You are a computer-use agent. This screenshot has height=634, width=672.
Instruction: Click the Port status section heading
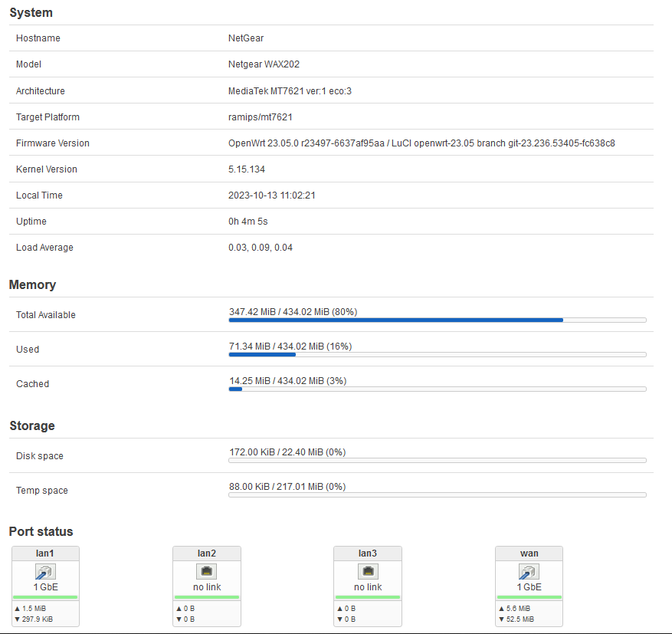(41, 531)
